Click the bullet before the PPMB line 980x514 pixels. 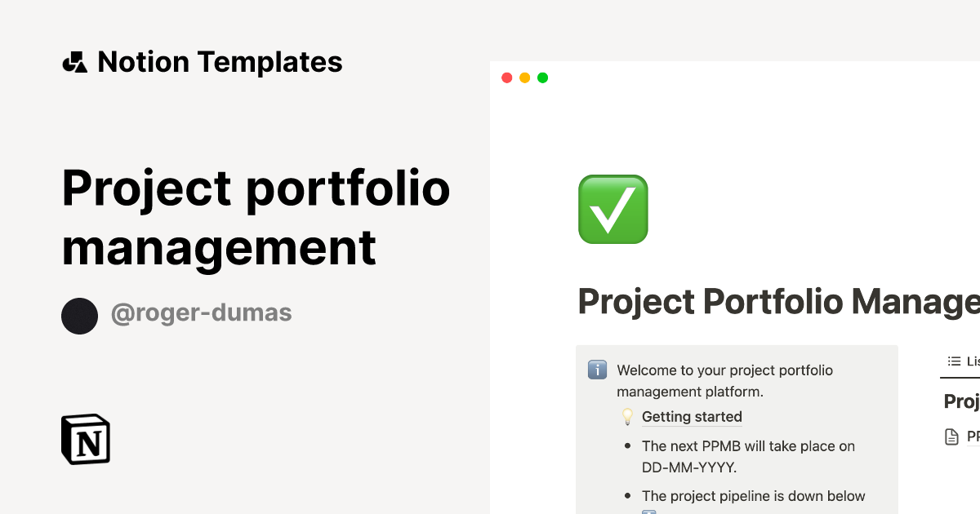(x=627, y=446)
